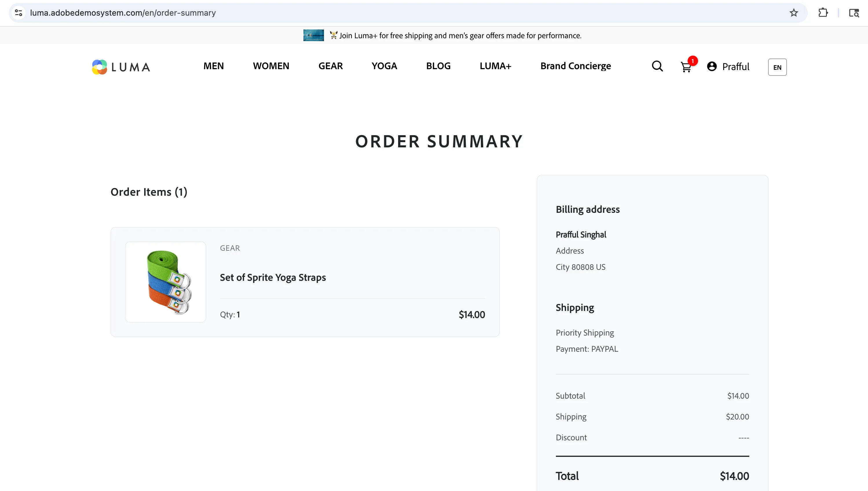Click the item price $14.00 next to Qty
The width and height of the screenshot is (868, 491).
tap(472, 315)
